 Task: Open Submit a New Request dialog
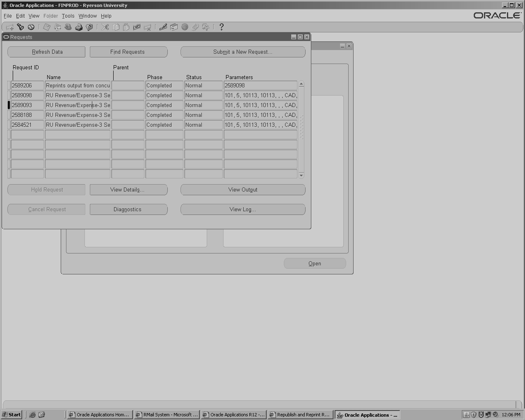(x=243, y=52)
